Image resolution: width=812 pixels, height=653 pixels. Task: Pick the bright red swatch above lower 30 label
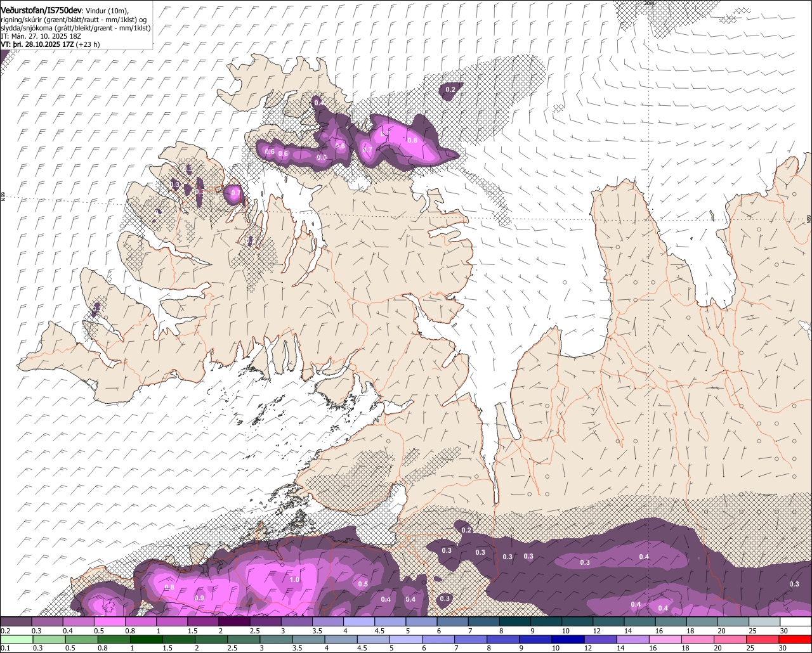click(x=796, y=639)
